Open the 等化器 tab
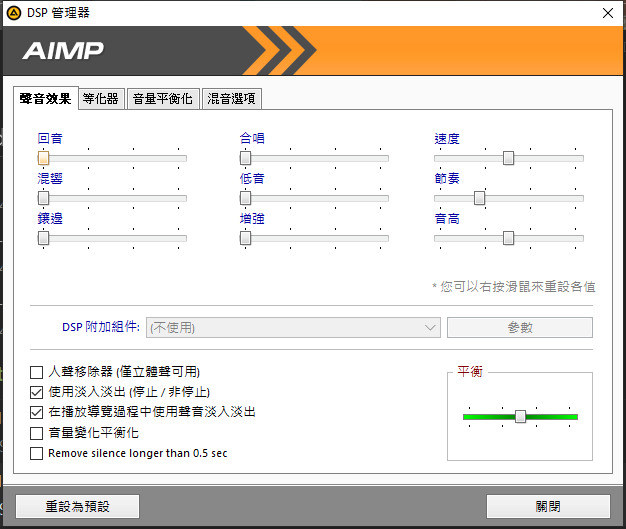Screen dimensions: 626x529 tap(101, 99)
